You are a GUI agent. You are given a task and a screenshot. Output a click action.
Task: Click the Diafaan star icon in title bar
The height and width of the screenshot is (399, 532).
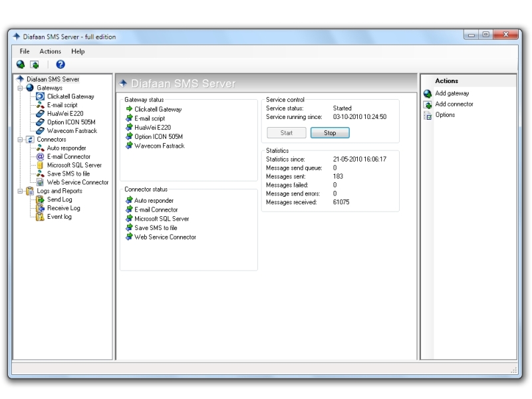coord(16,37)
